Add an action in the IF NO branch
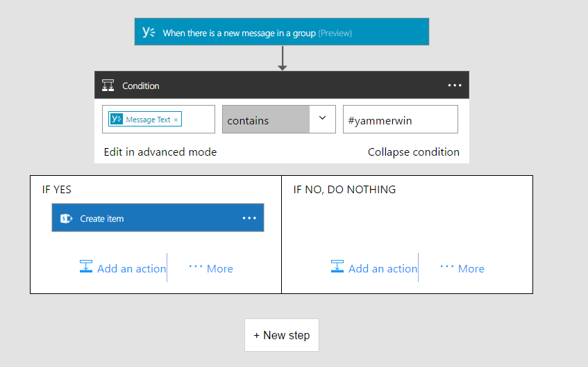This screenshot has width=588, height=367. point(383,268)
